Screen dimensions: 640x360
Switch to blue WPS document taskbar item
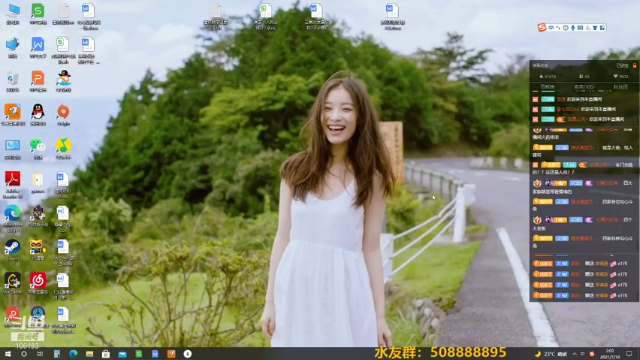[155, 354]
